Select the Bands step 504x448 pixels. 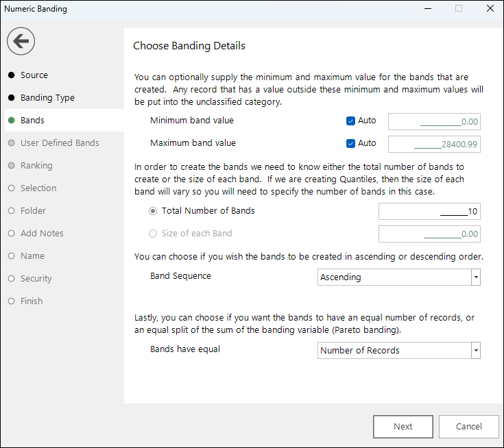[64, 121]
